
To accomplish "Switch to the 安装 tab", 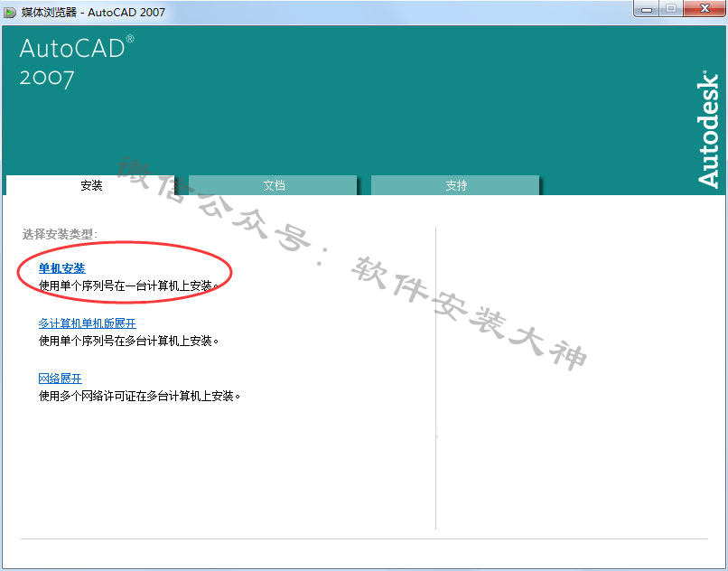I will point(91,185).
